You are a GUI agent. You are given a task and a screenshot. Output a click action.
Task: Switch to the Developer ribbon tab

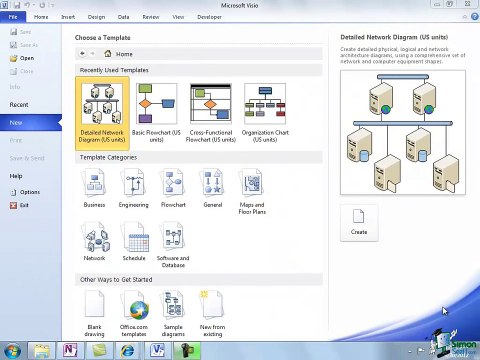pos(209,17)
